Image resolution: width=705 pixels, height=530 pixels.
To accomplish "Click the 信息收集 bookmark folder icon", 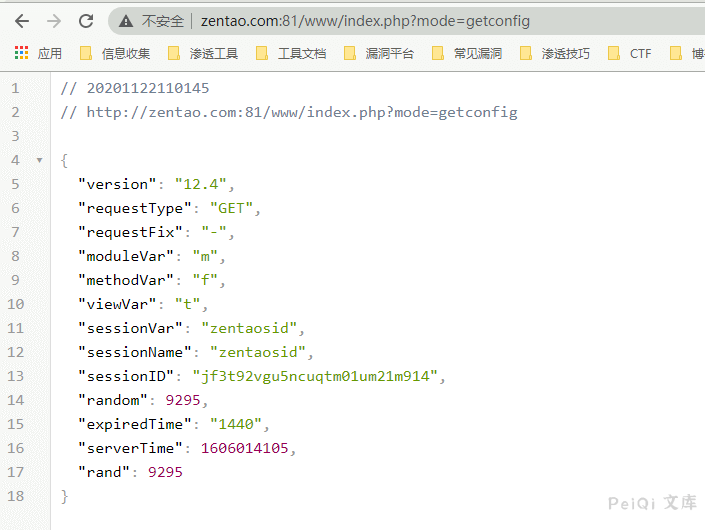I will 86,53.
